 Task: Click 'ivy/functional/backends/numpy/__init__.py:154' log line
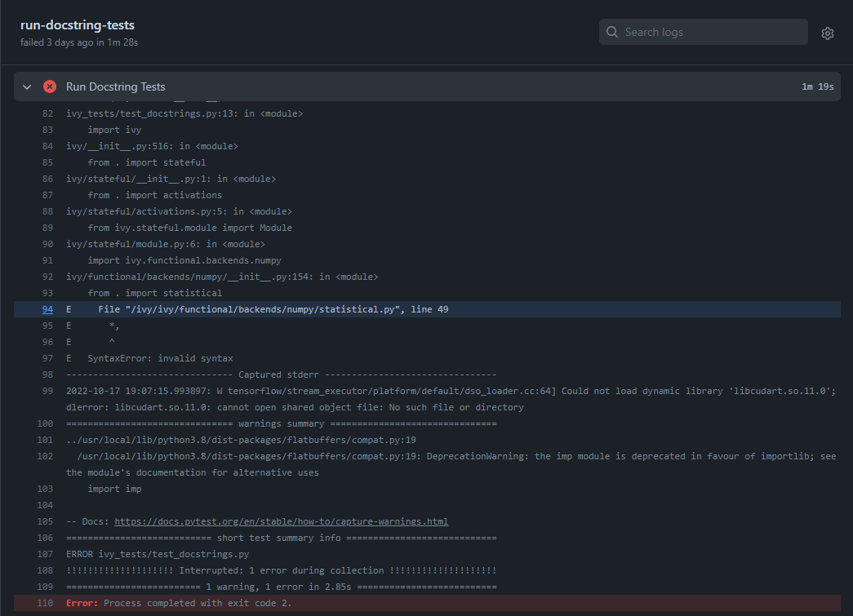tap(222, 277)
